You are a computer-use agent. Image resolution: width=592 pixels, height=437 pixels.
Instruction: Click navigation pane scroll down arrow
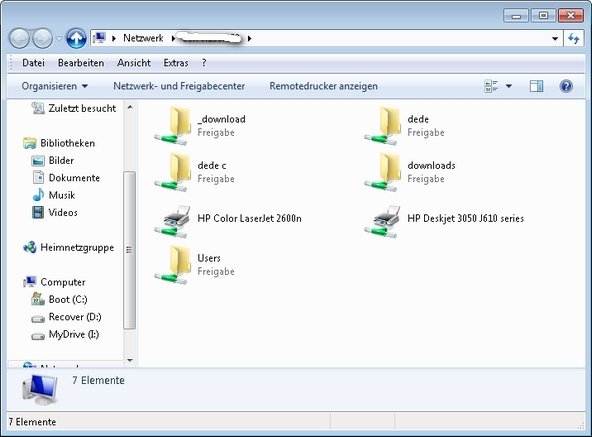coord(130,361)
